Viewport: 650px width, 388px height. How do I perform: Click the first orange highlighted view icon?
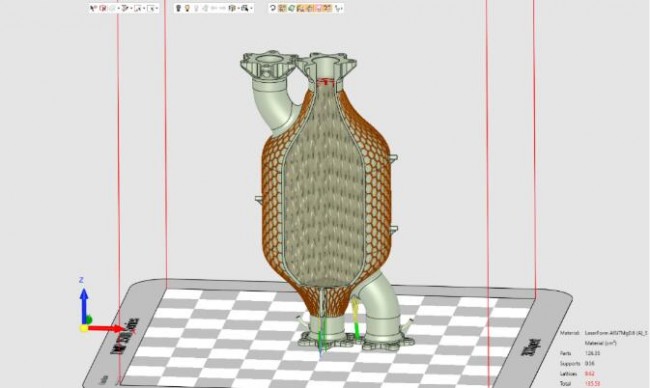coord(282,8)
